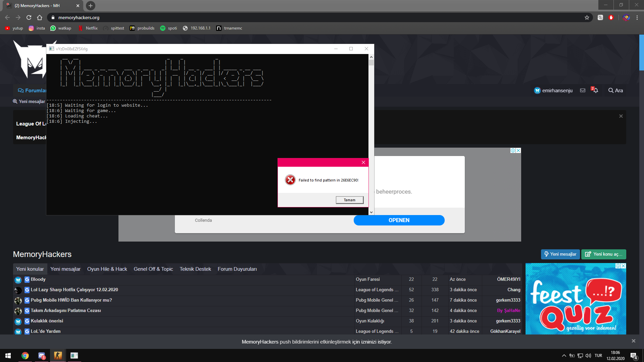This screenshot has width=644, height=362.
Task: Open the spittest bookmark
Action: click(x=114, y=28)
